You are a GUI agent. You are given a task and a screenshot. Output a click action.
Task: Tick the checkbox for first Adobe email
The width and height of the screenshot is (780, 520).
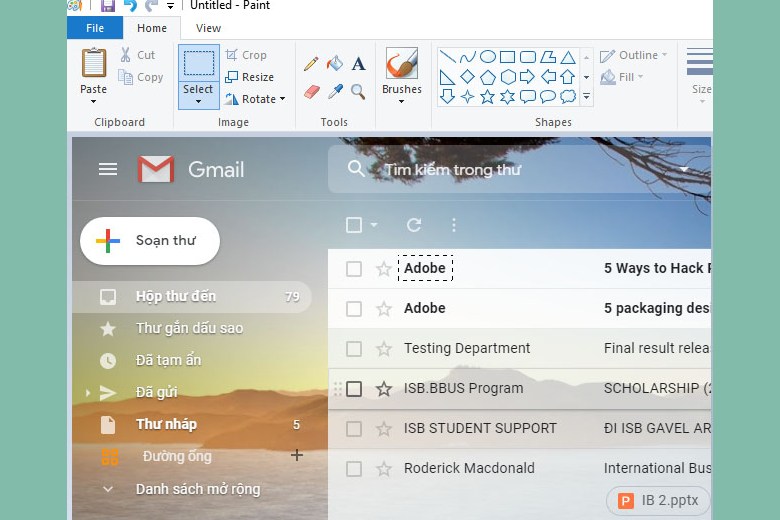coord(354,269)
